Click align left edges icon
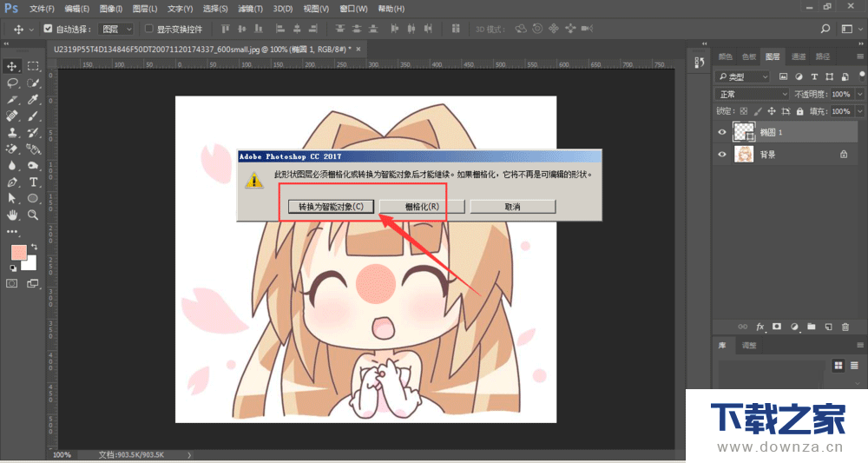The height and width of the screenshot is (463, 868). (280, 29)
